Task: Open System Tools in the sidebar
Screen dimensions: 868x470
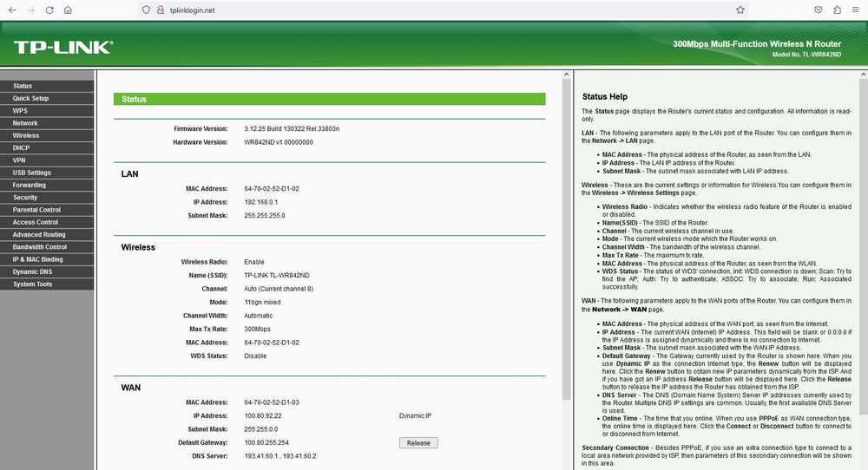Action: pos(47,284)
